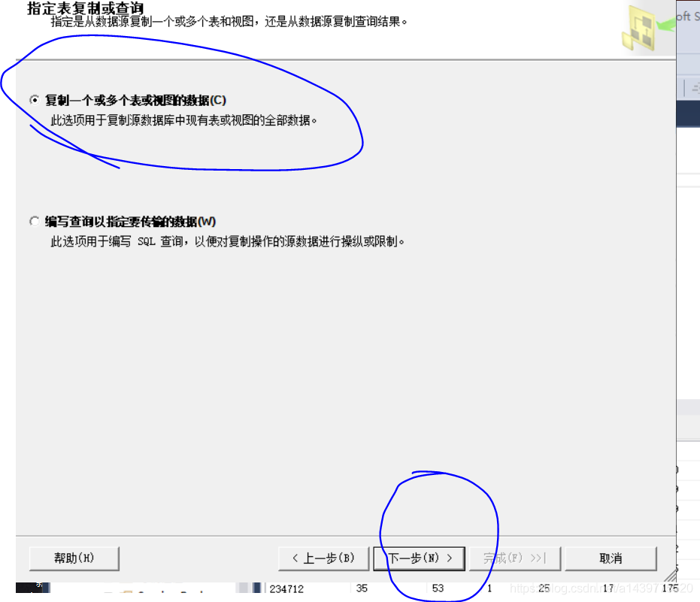
Task: Click the heading 指定表复制或查询
Action: click(x=85, y=8)
